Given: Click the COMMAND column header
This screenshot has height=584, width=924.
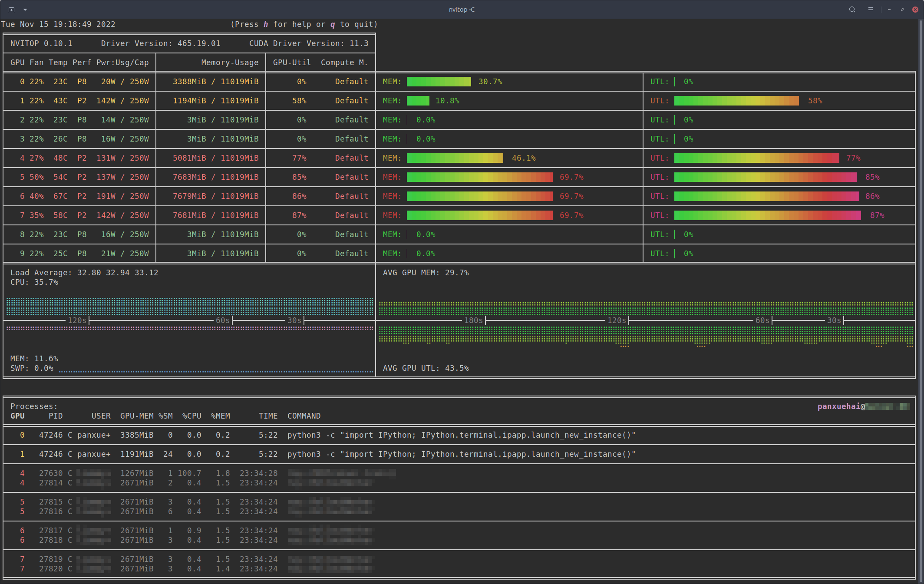Looking at the screenshot, I should click(304, 416).
